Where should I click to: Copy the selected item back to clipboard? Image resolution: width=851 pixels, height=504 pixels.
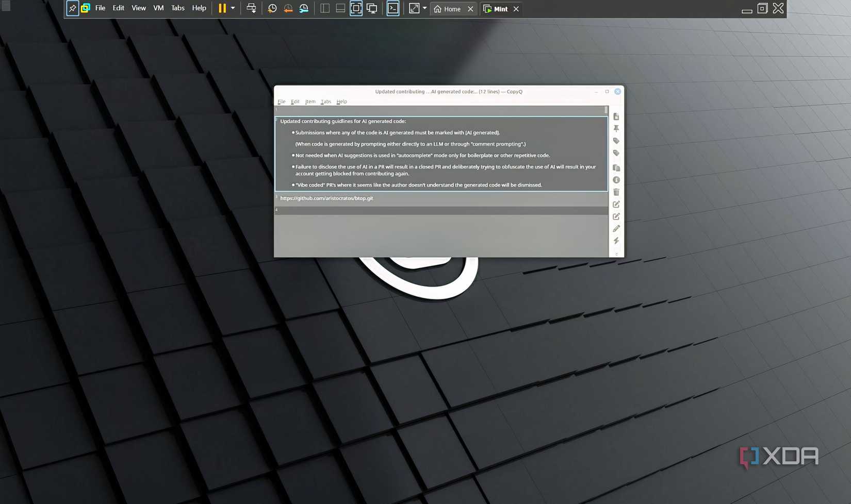[616, 167]
